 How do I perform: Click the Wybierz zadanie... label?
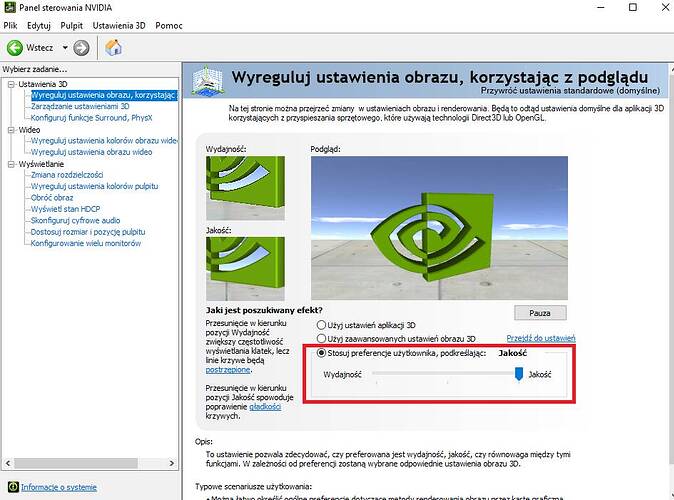point(35,69)
